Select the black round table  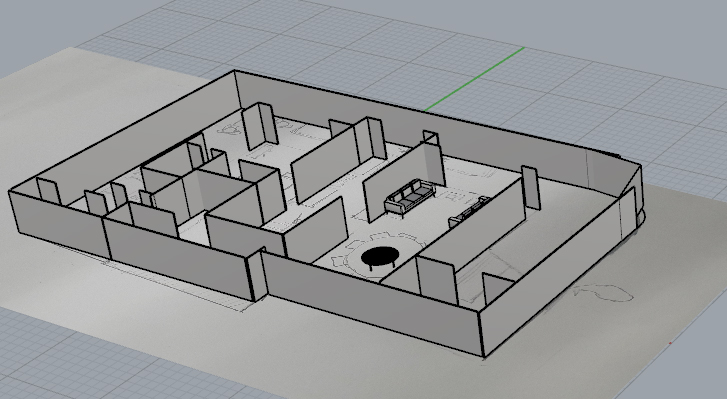pos(379,257)
